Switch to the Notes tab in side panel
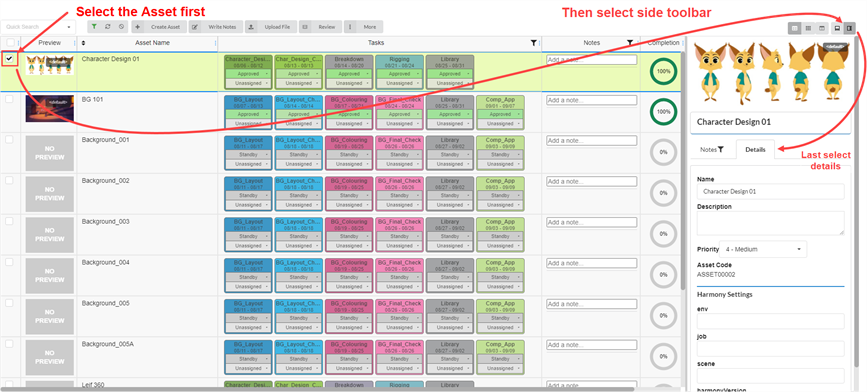Viewport: 867px width, 392px height. (712, 149)
